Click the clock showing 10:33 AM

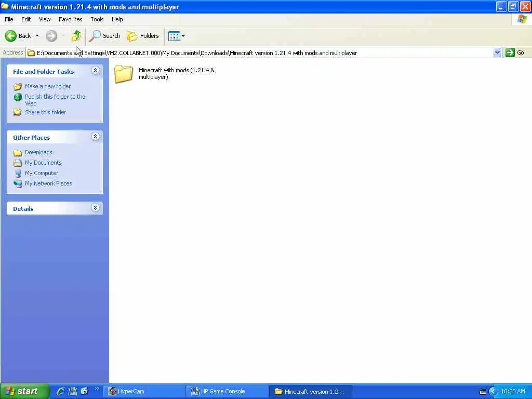[513, 392]
